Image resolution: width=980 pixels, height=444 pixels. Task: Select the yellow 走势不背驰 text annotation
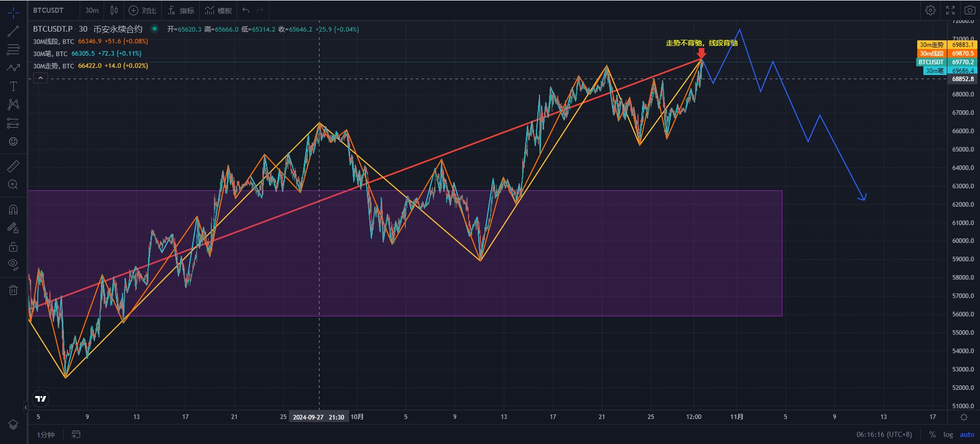(x=702, y=43)
